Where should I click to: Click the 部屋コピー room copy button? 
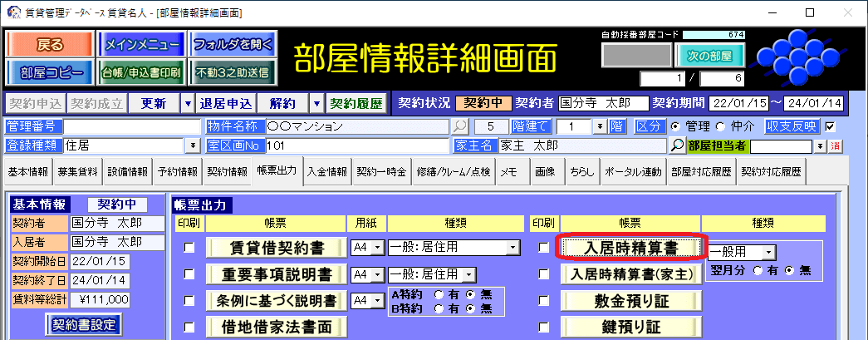50,72
